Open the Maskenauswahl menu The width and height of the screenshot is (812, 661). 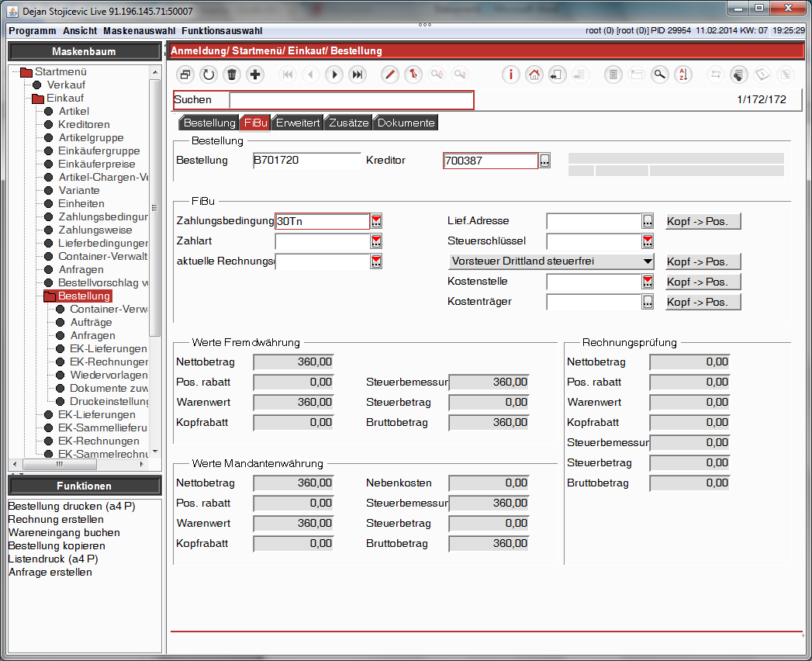coord(140,30)
